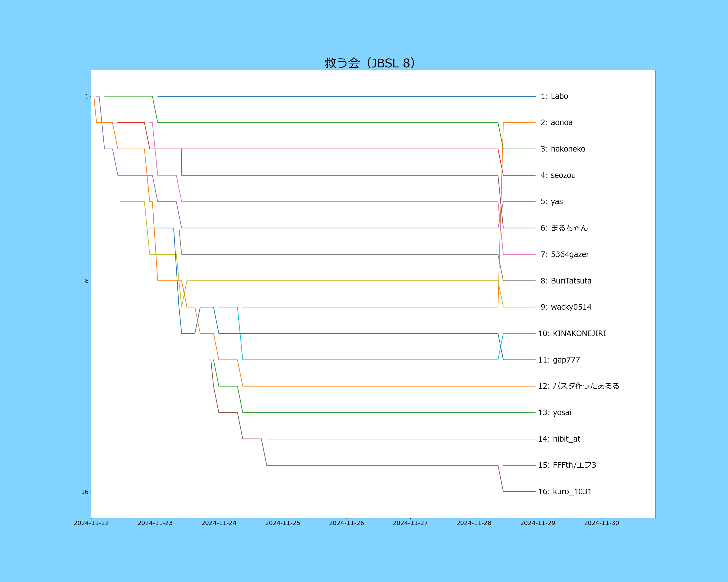
Task: Click the '6: まるちゃん' label
Action: pos(564,228)
